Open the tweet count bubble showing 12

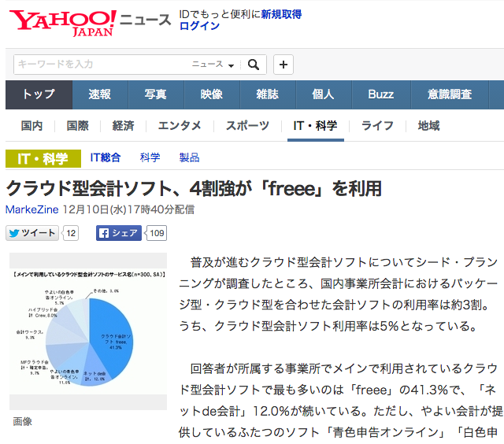[71, 233]
